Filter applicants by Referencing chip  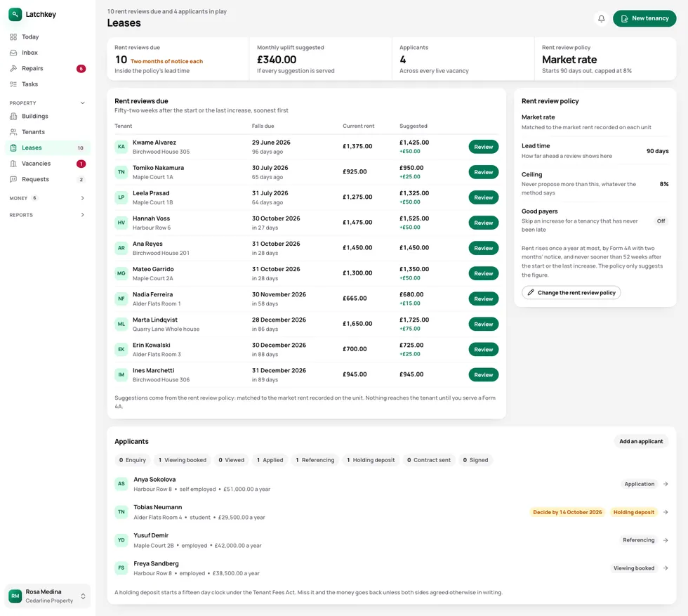(315, 460)
